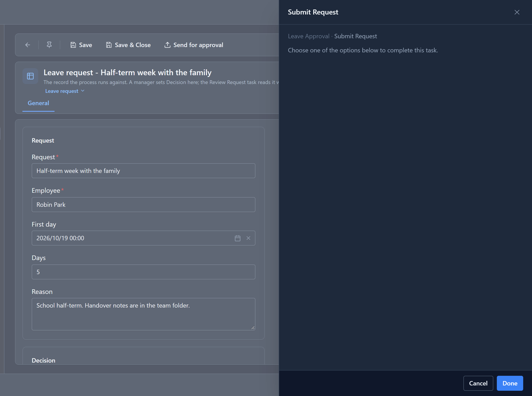This screenshot has width=532, height=396.
Task: Click the back arrow in the toolbar
Action: pos(28,45)
